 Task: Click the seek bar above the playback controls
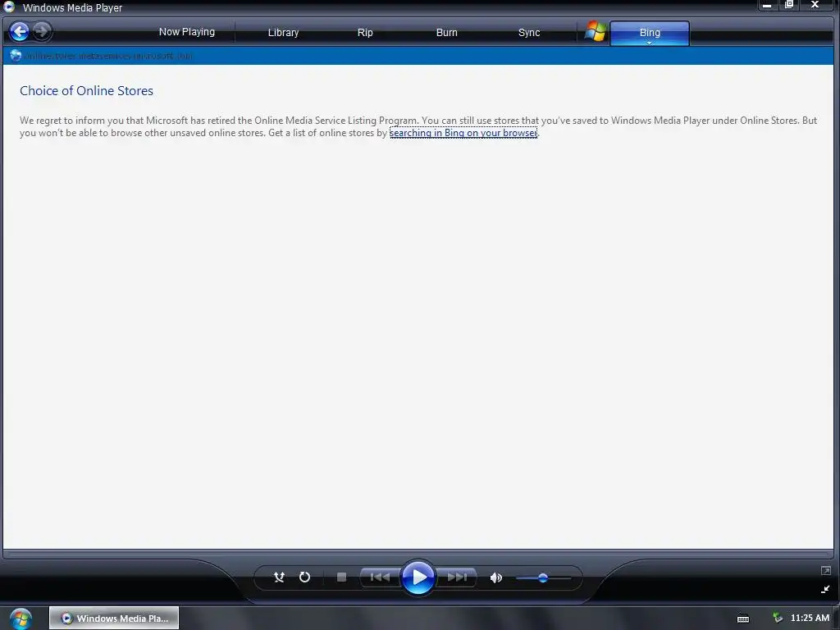pos(418,554)
